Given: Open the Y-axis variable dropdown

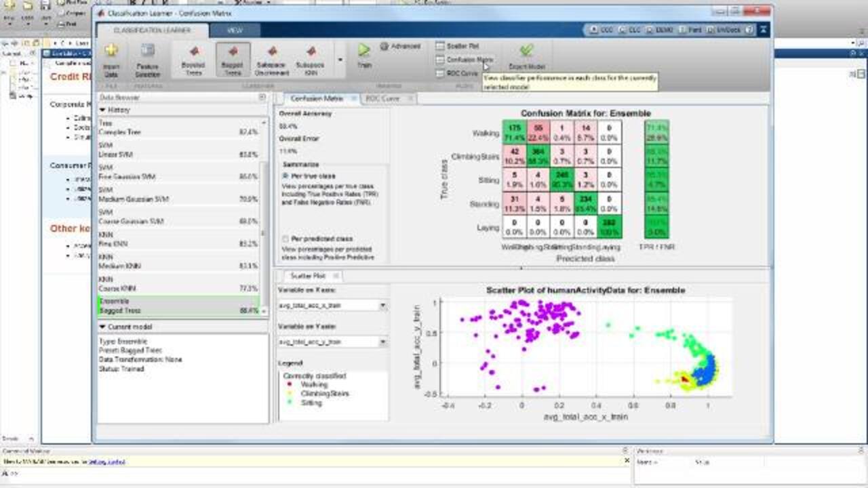Looking at the screenshot, I should click(382, 342).
